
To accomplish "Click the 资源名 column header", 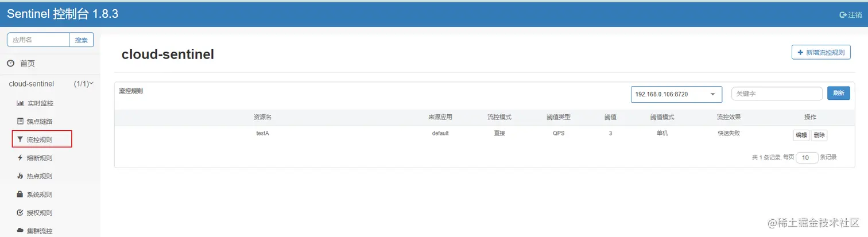I will click(262, 117).
